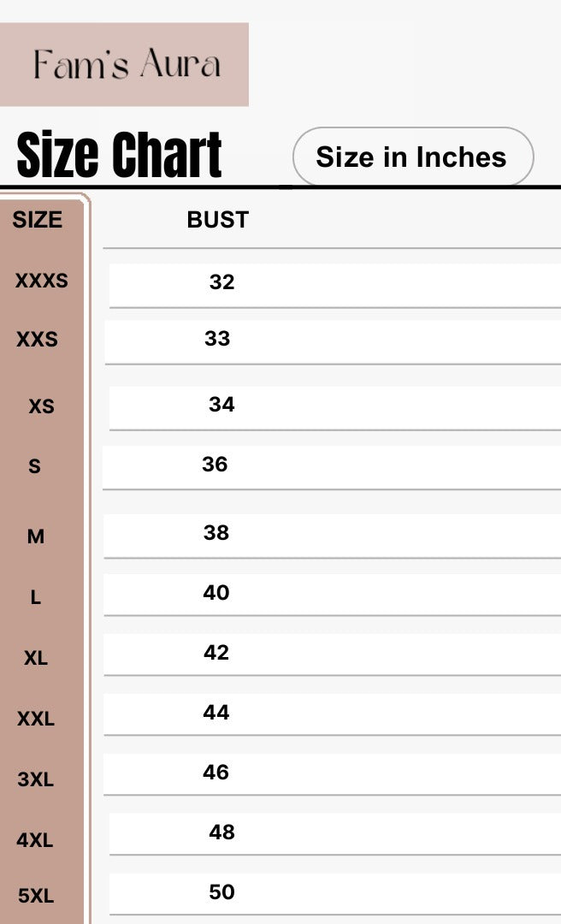The height and width of the screenshot is (924, 561).
Task: Click the bust value 32
Action: coord(221,282)
